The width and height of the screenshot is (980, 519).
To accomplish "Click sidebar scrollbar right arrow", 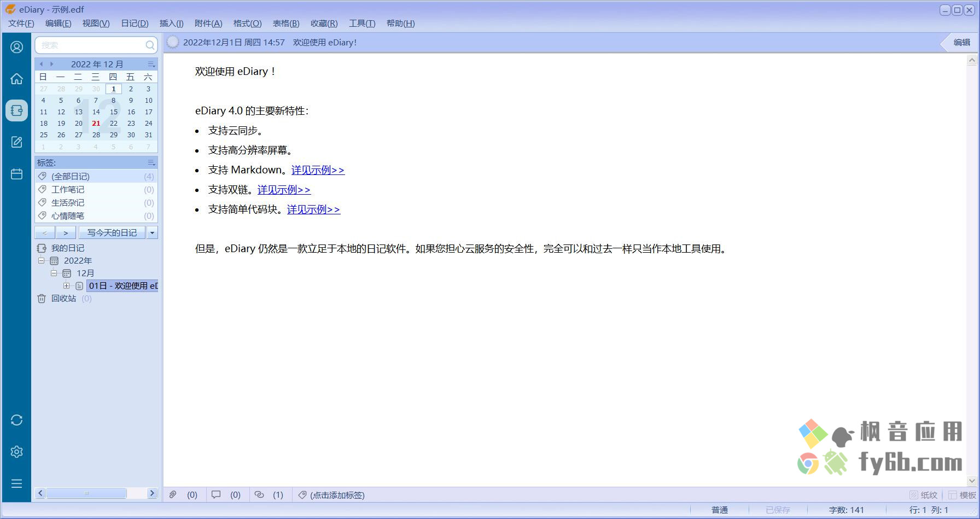I will pos(152,493).
